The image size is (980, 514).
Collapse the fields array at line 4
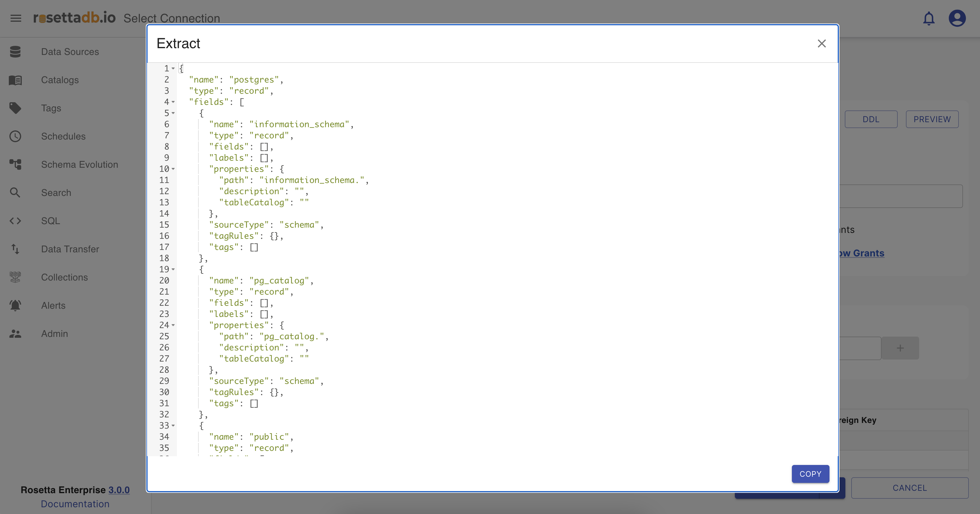pyautogui.click(x=173, y=102)
